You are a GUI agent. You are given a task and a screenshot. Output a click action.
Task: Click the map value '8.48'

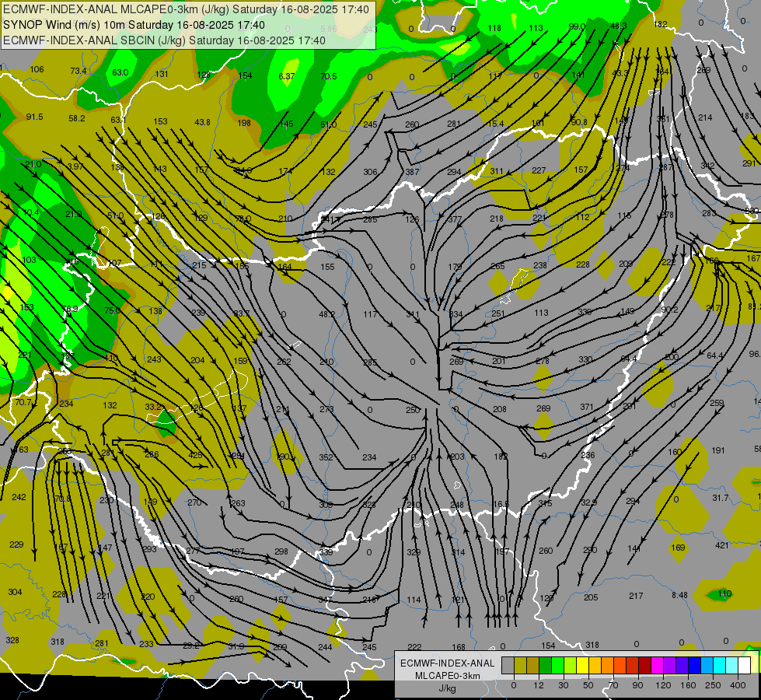pyautogui.click(x=680, y=595)
